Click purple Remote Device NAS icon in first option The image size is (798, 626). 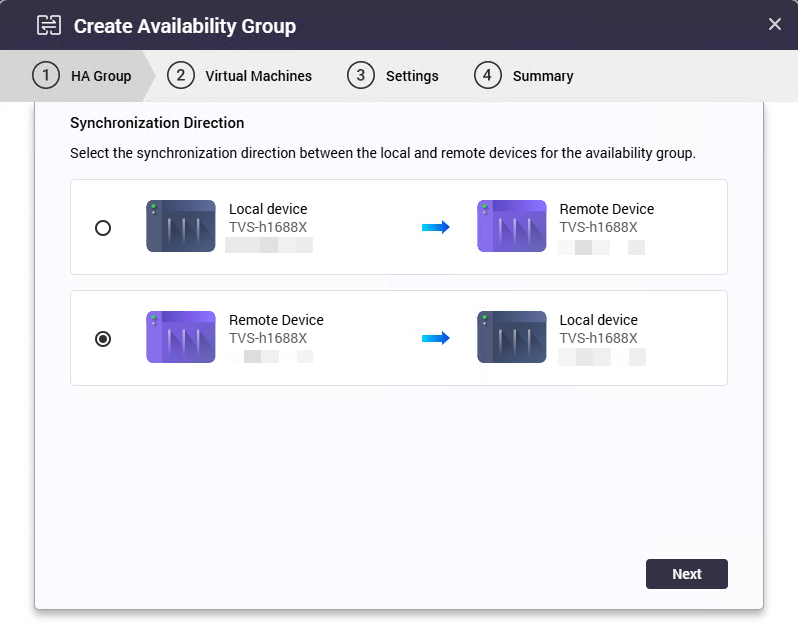point(511,226)
